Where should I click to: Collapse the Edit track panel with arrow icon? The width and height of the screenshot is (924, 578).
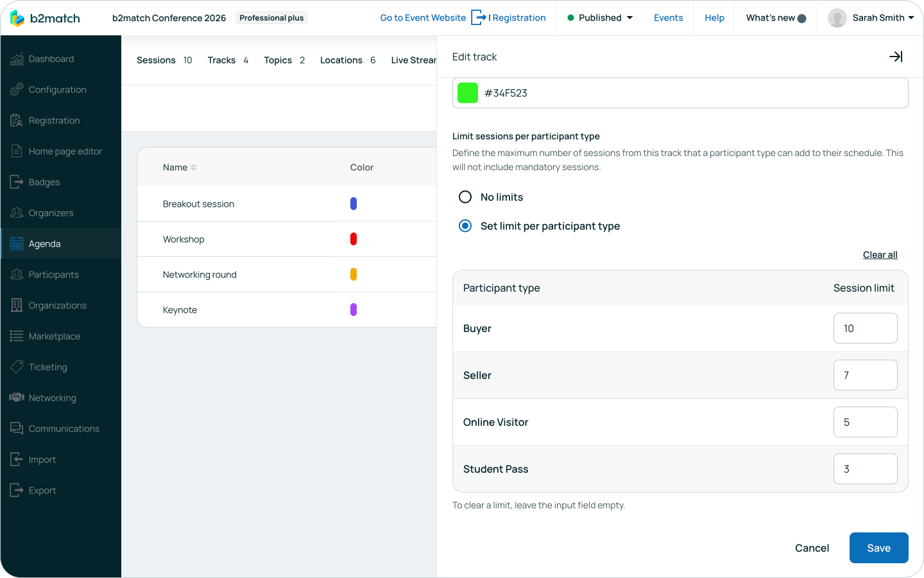coord(896,57)
